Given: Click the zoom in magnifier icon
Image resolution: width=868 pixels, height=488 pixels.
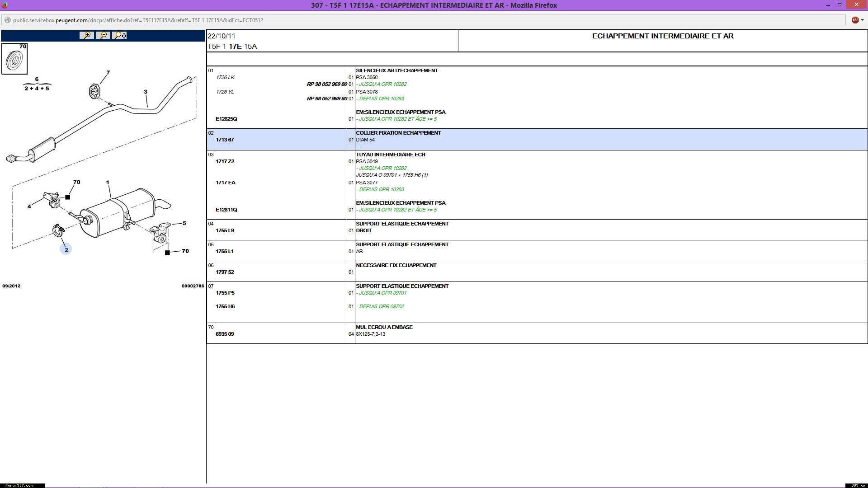Looking at the screenshot, I should click(x=86, y=35).
